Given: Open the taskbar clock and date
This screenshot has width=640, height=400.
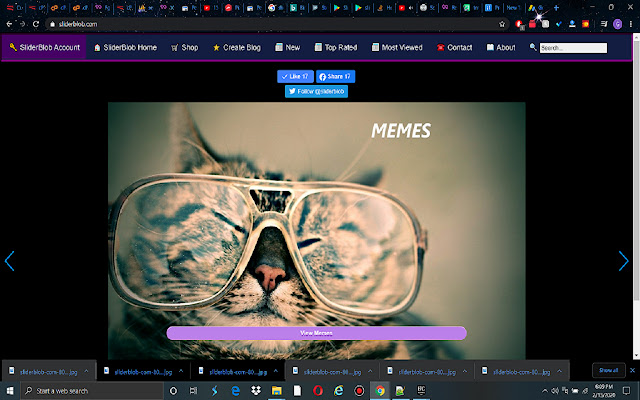Looking at the screenshot, I should click(x=604, y=391).
